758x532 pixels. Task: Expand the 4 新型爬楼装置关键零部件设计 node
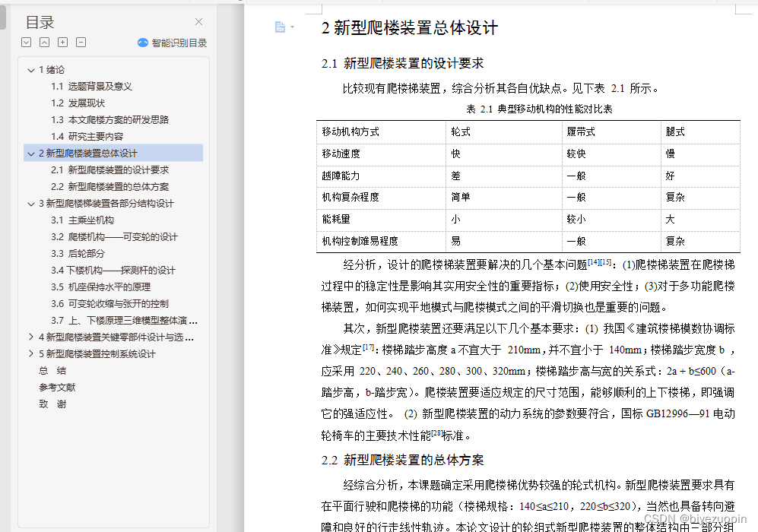click(31, 337)
